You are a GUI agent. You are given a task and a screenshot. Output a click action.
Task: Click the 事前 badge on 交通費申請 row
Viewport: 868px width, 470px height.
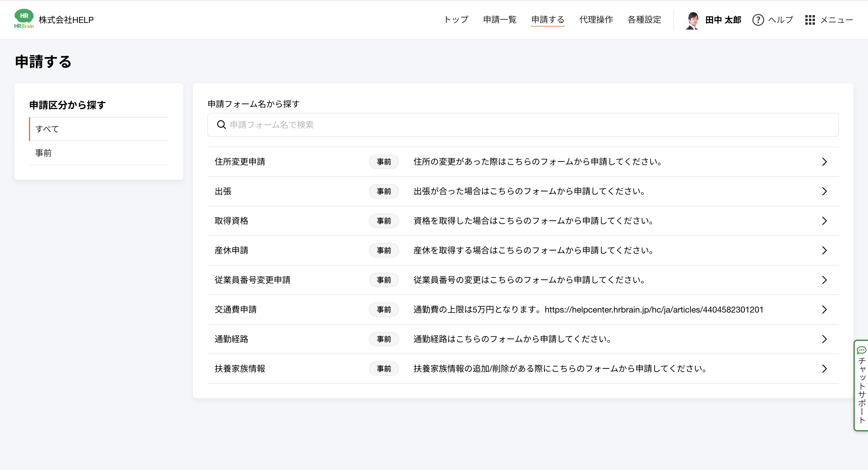coord(383,310)
